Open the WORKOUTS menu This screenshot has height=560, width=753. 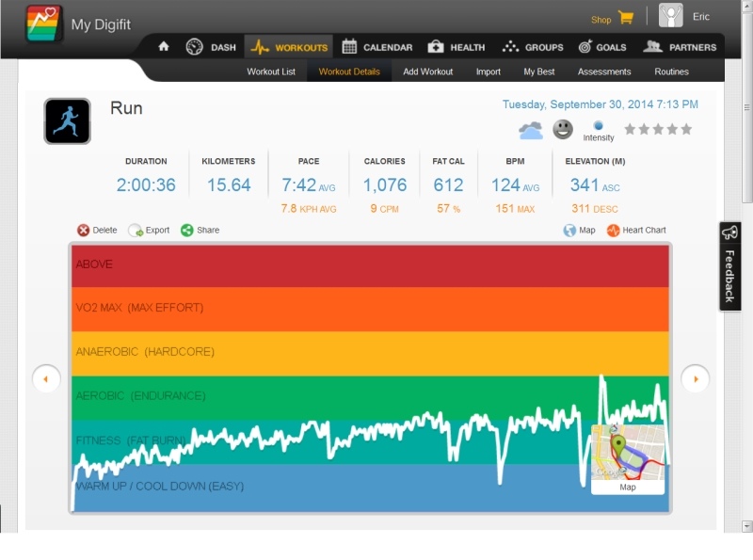(x=289, y=47)
